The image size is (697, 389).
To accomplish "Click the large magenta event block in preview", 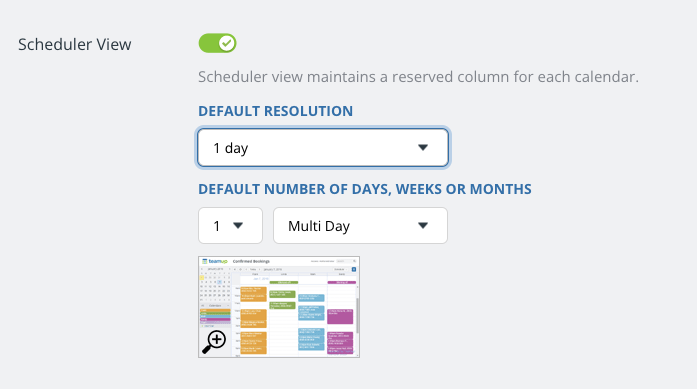I will pyautogui.click(x=340, y=317).
